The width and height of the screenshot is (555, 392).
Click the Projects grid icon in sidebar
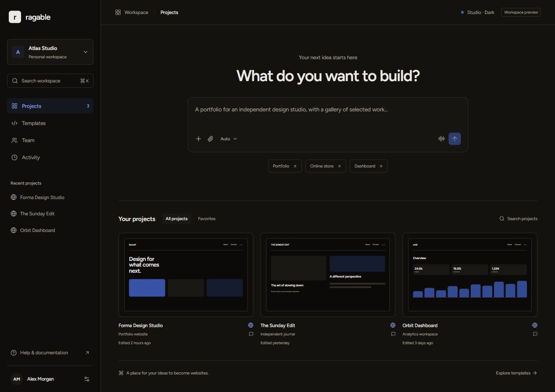[14, 106]
